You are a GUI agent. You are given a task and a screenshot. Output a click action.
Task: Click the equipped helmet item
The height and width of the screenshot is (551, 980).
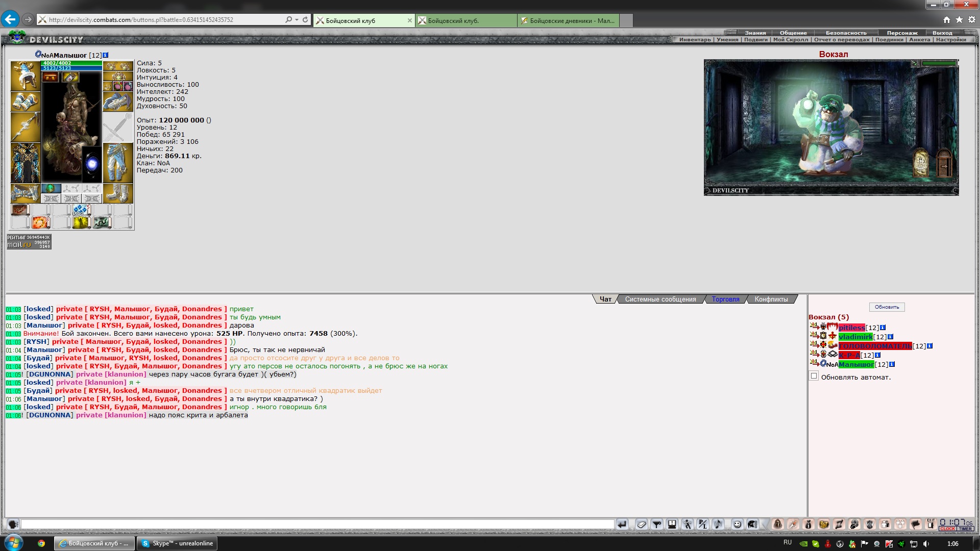click(25, 76)
